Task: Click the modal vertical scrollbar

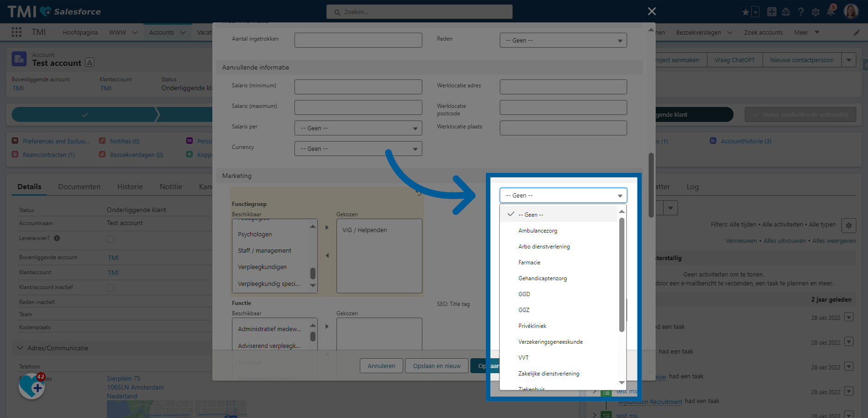Action: coord(651,185)
